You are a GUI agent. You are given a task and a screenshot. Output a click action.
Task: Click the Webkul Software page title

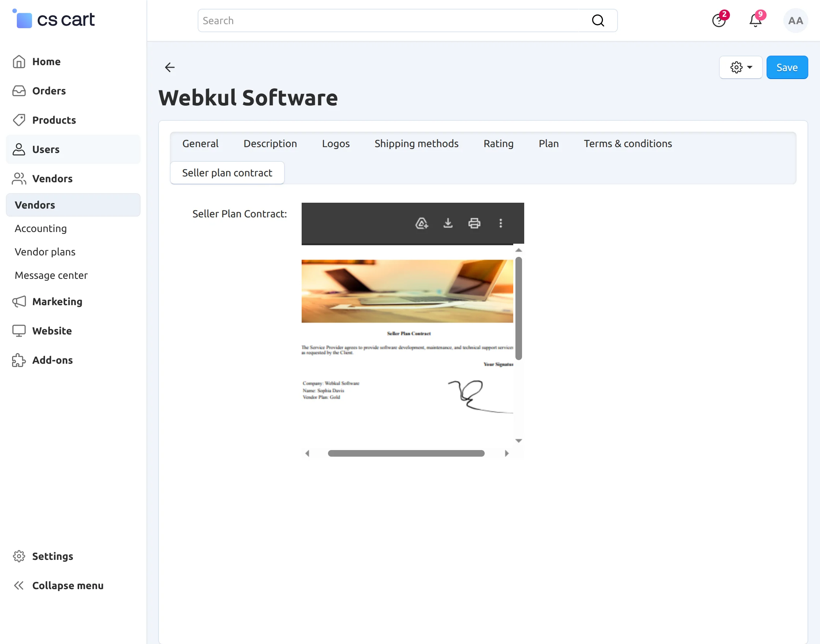[248, 98]
